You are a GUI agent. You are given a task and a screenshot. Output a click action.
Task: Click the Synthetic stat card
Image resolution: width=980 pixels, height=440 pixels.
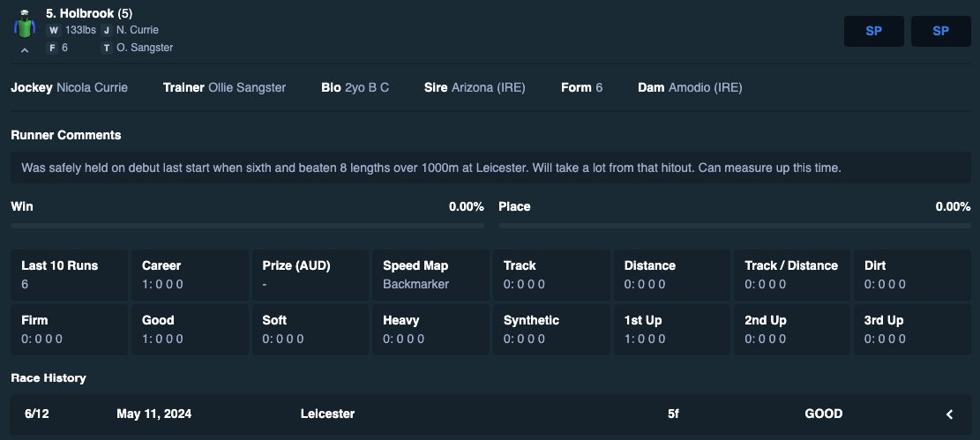point(551,330)
